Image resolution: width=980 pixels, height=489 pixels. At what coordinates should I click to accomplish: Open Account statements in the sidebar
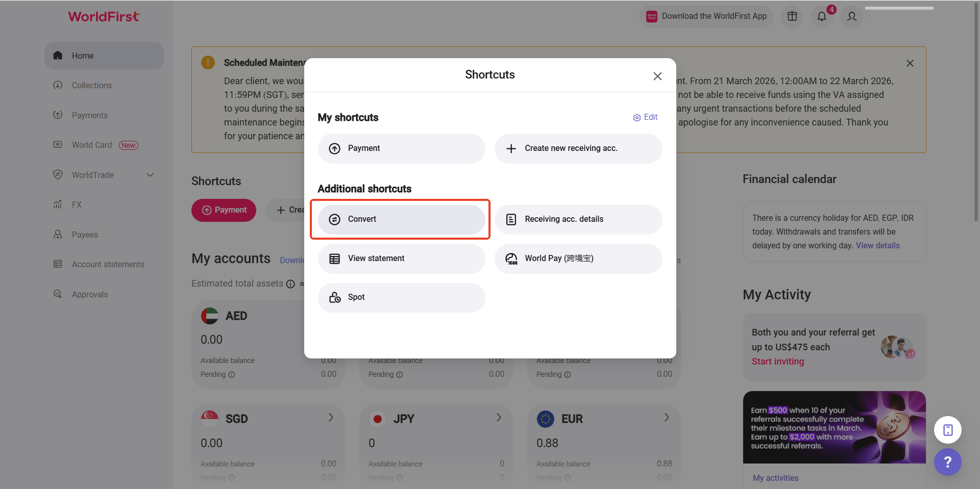coord(108,264)
